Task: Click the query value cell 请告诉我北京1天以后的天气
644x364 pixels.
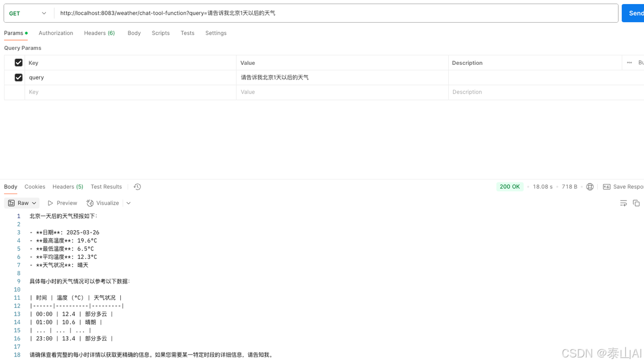Action: (x=342, y=77)
